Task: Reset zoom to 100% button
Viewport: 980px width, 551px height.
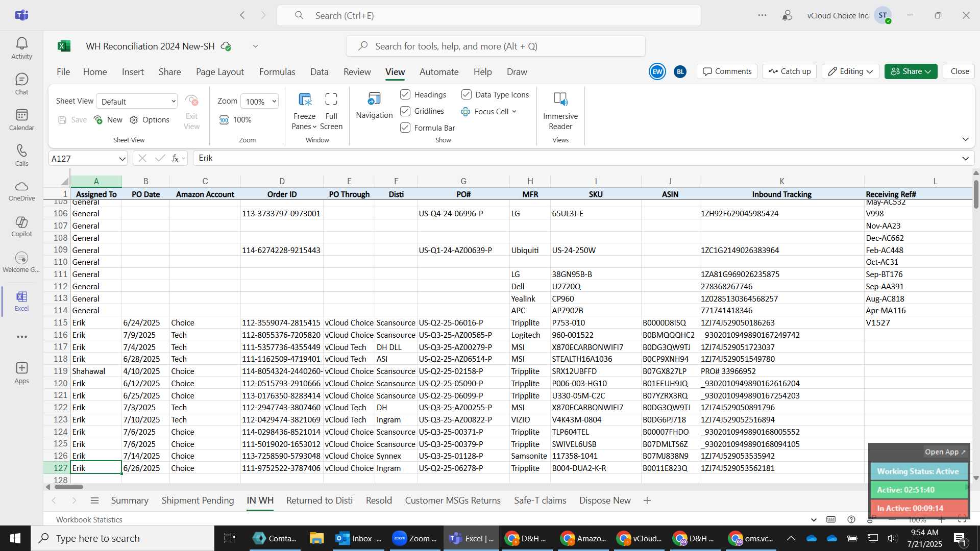Action: (x=235, y=120)
